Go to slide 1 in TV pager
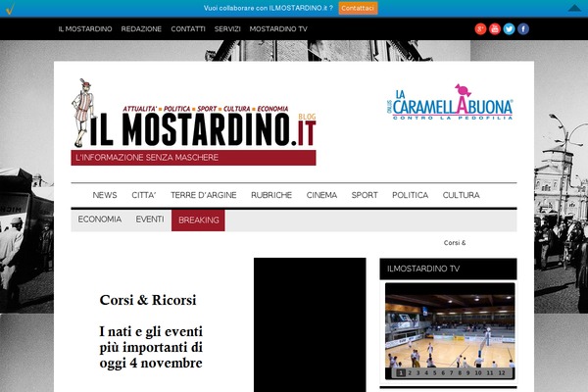 [x=401, y=372]
